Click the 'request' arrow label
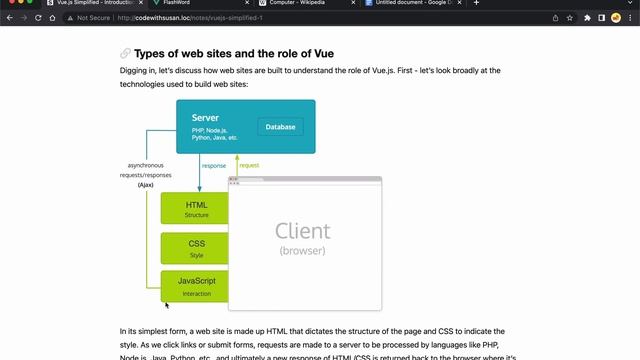 point(249,165)
